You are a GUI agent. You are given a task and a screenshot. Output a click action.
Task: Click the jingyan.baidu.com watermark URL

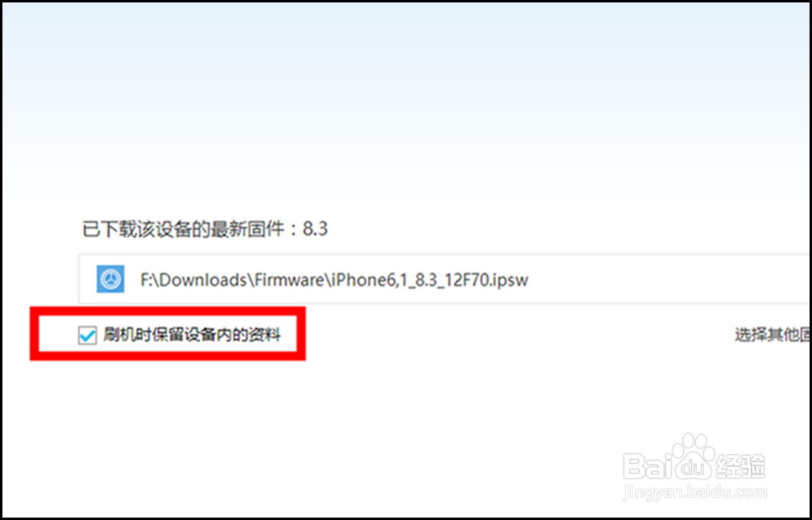695,492
